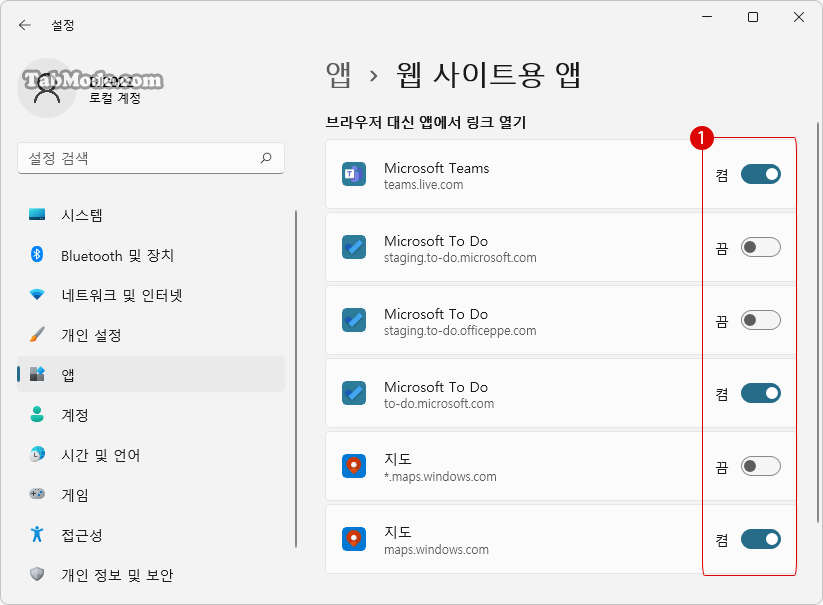Click the 앱 breadcrumb link in the header
The width and height of the screenshot is (823, 605).
click(338, 75)
